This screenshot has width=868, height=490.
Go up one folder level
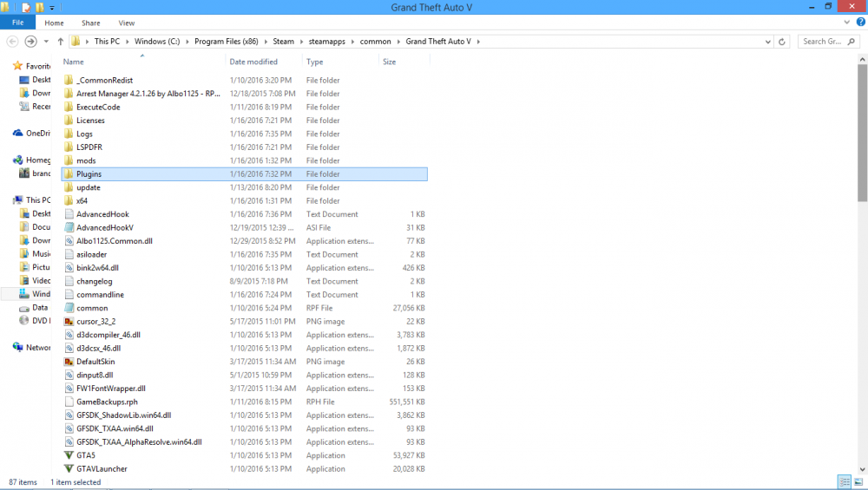pos(61,42)
